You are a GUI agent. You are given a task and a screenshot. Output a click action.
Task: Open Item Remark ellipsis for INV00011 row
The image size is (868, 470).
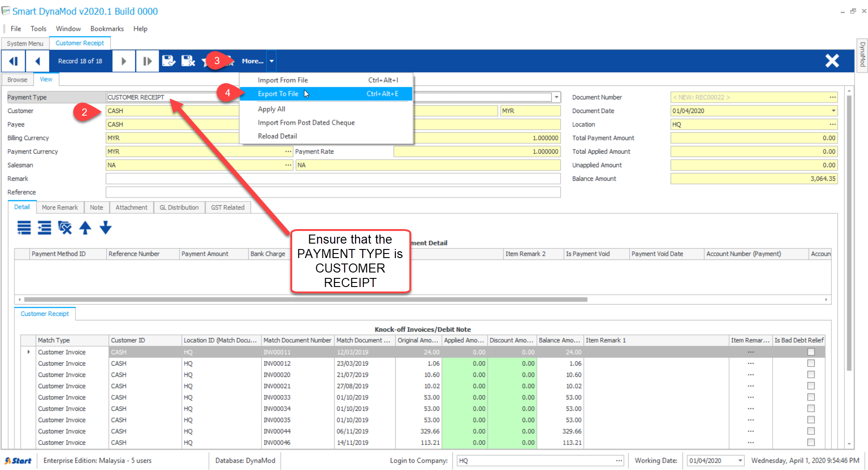coord(750,352)
